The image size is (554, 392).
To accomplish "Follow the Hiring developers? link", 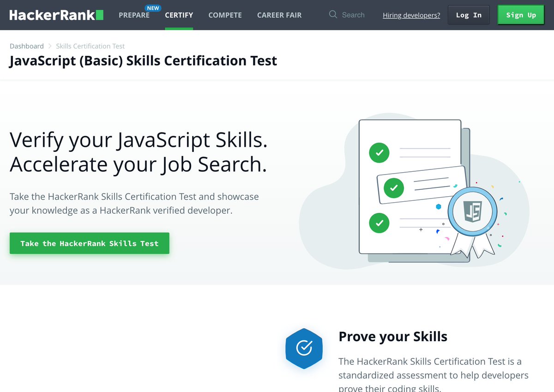I will point(411,15).
